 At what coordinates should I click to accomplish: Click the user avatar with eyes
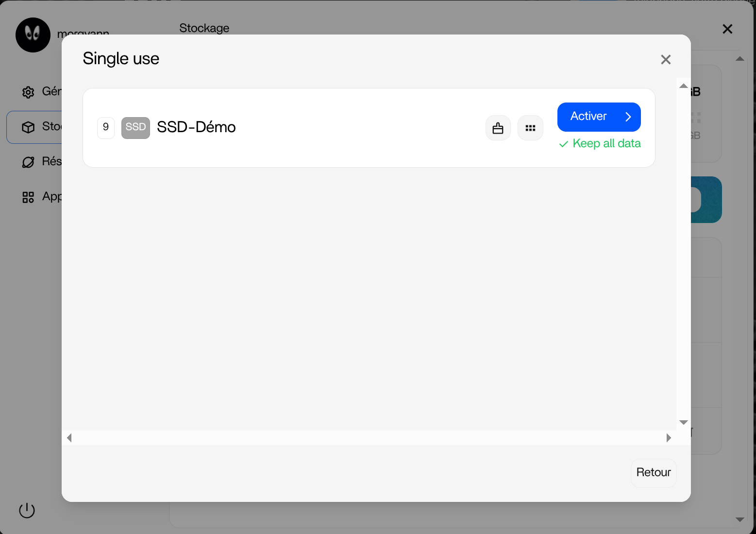pos(33,35)
